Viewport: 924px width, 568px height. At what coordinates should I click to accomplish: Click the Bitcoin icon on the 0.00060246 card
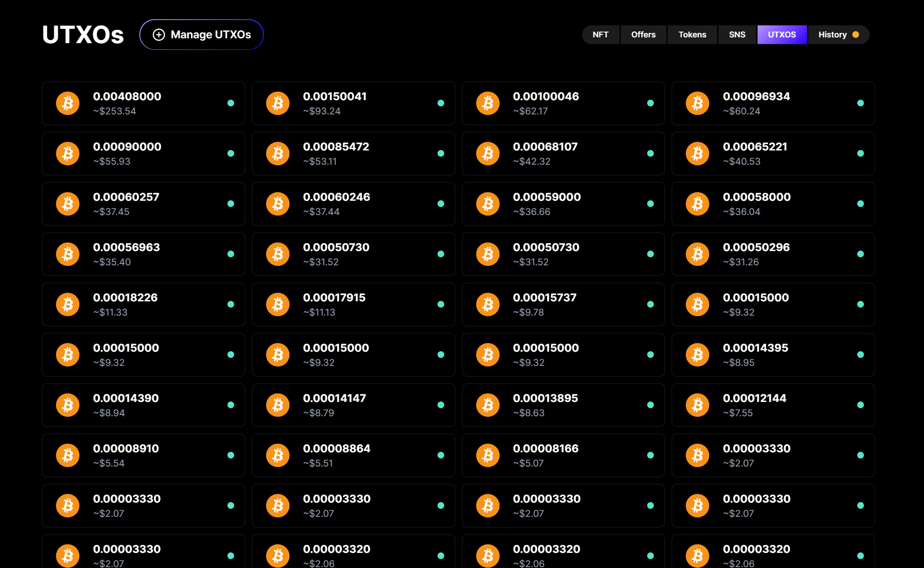pyautogui.click(x=278, y=204)
